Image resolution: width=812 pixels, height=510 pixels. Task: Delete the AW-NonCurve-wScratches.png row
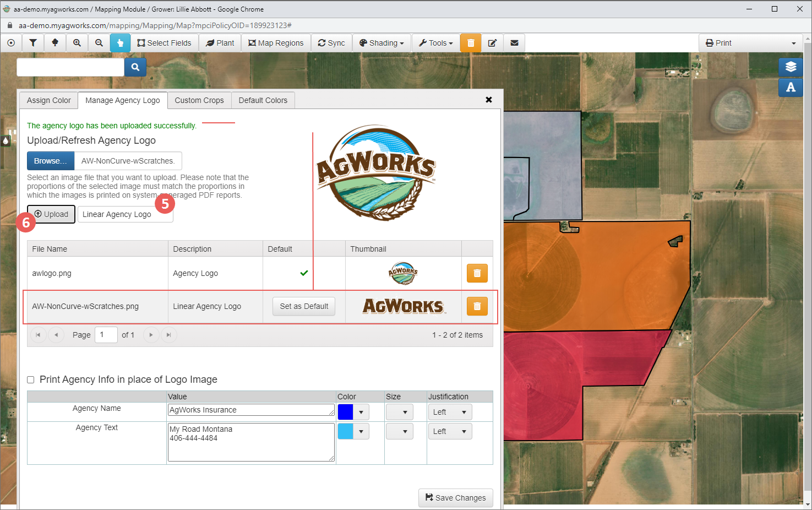tap(477, 306)
